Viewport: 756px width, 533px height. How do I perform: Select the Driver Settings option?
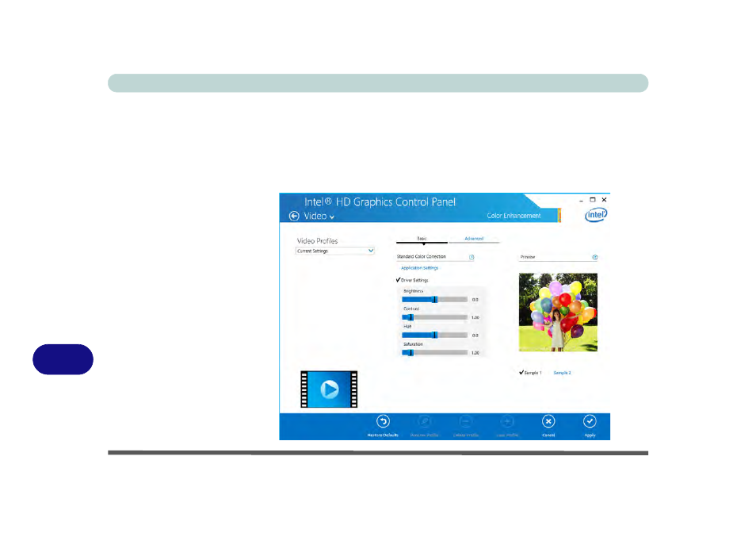pos(412,280)
